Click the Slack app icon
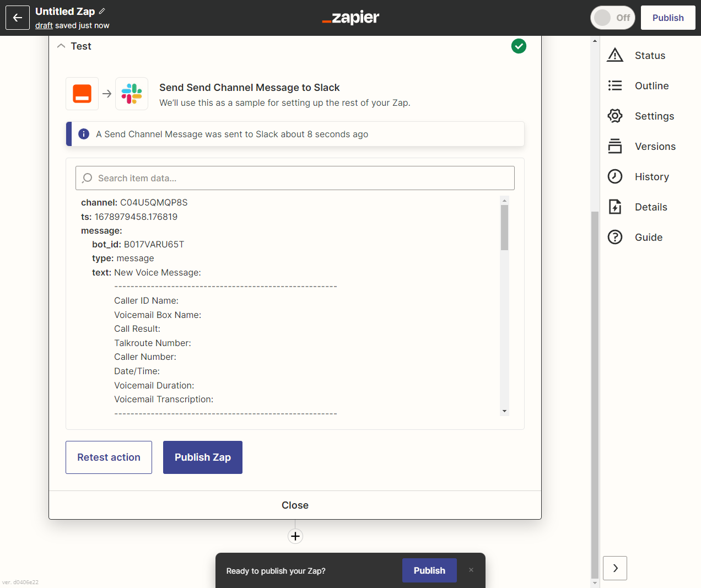The height and width of the screenshot is (588, 701). (132, 94)
